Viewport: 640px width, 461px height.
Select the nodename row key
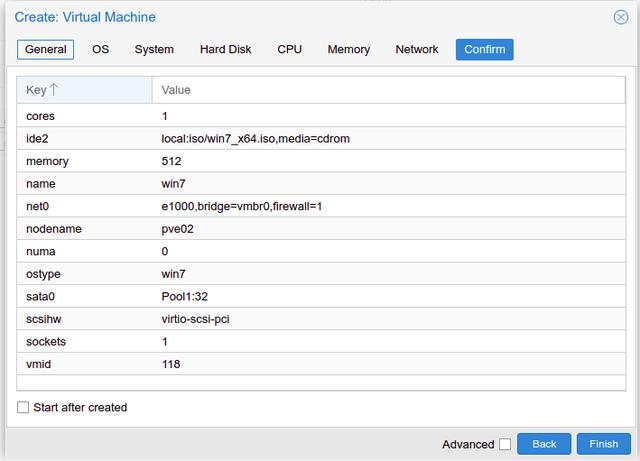pos(54,229)
